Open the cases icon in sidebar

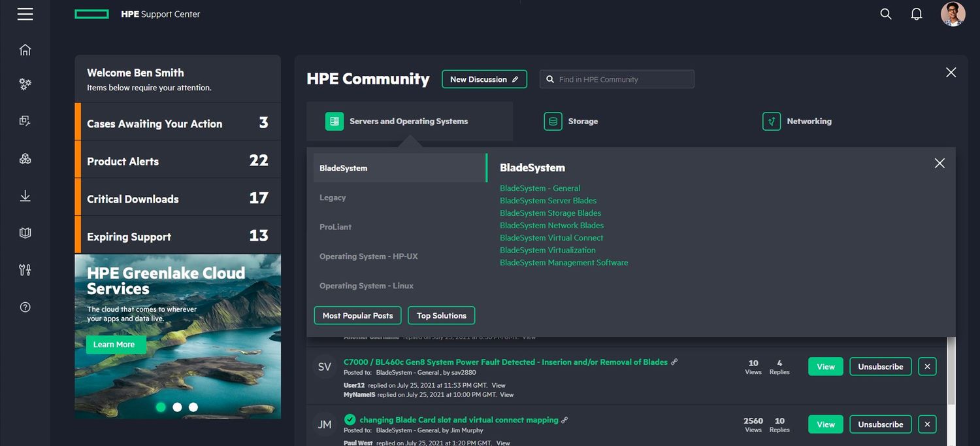point(25,121)
